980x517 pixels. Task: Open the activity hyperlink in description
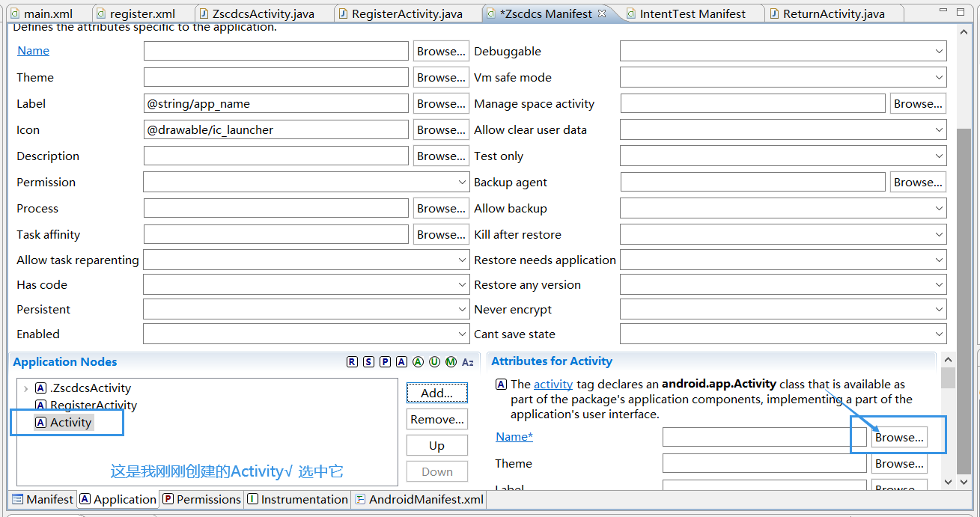click(x=553, y=384)
